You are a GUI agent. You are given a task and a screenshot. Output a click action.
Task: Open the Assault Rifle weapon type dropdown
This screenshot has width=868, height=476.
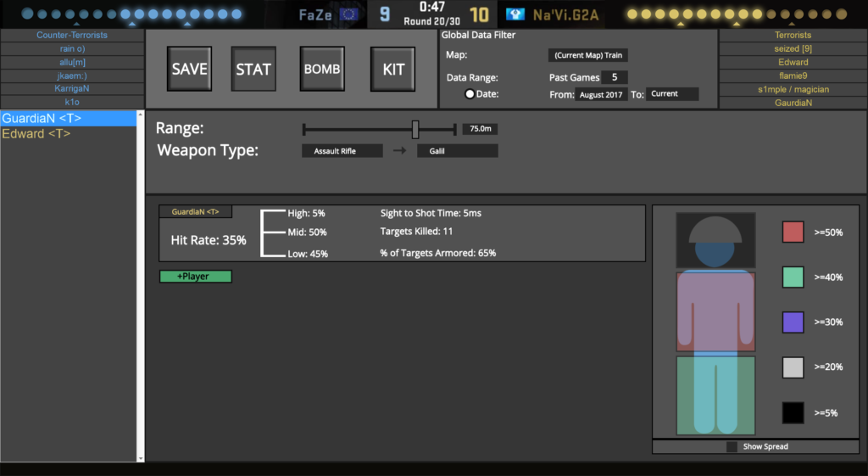(x=342, y=151)
